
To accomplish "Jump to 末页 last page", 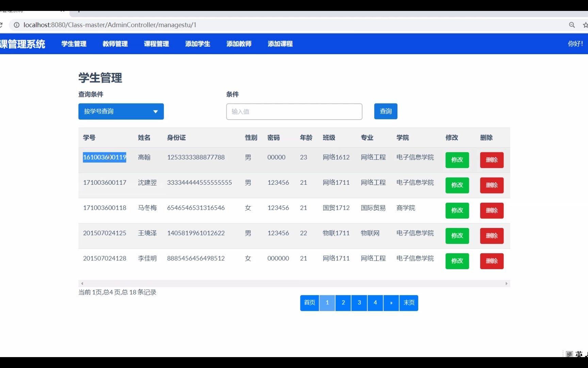I will (409, 303).
